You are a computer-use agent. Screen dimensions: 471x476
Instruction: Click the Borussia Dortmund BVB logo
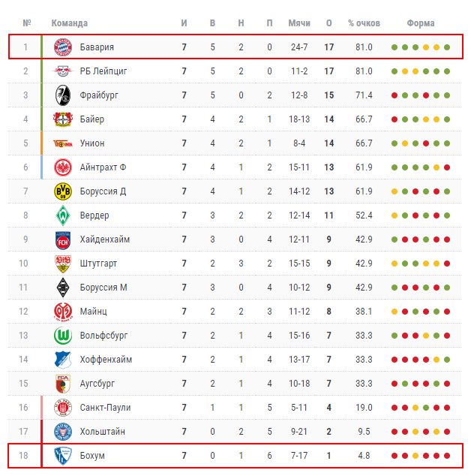(62, 191)
